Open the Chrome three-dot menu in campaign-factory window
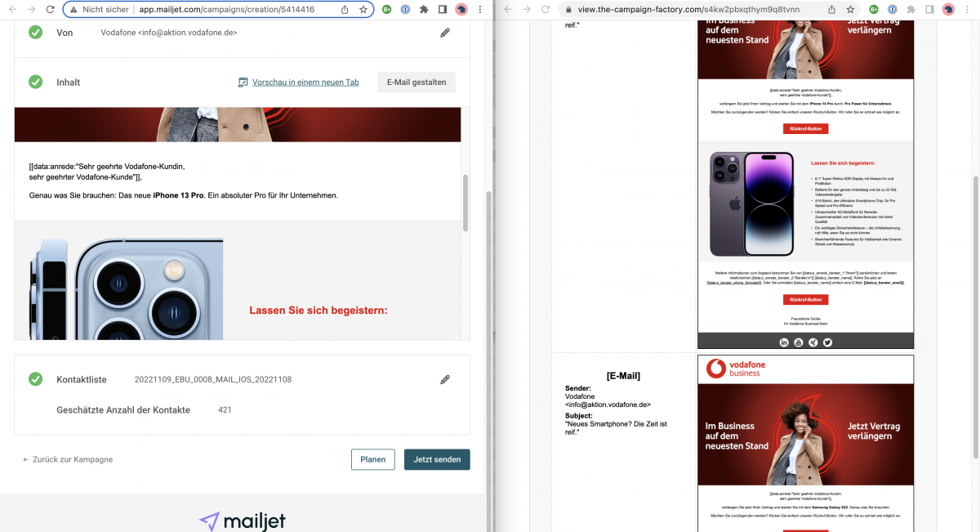This screenshot has height=532, width=980. click(x=969, y=10)
